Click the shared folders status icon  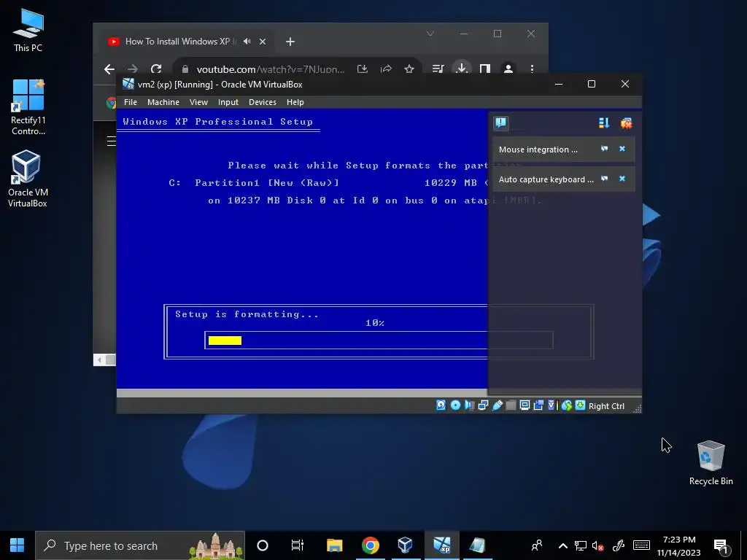pos(511,405)
